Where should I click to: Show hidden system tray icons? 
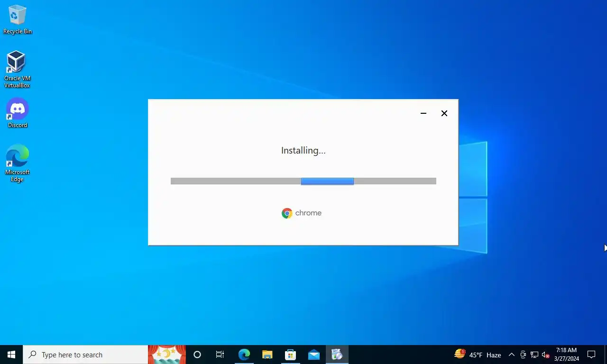pyautogui.click(x=512, y=355)
